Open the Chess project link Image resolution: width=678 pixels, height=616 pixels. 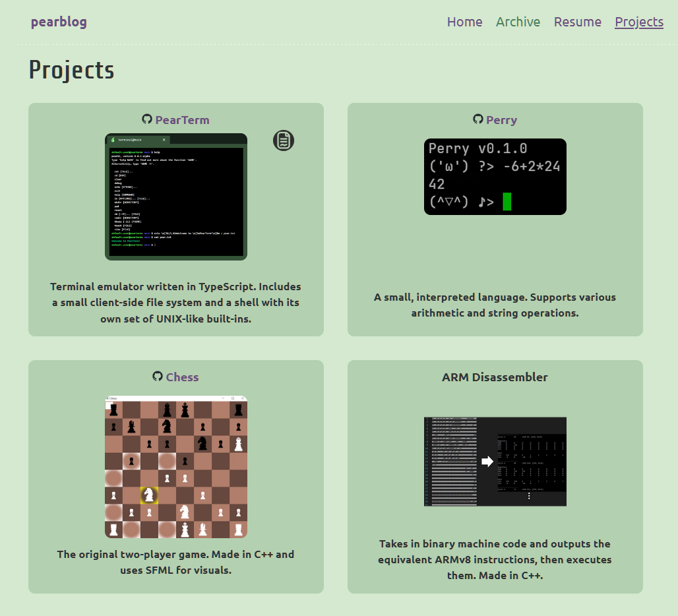point(182,377)
